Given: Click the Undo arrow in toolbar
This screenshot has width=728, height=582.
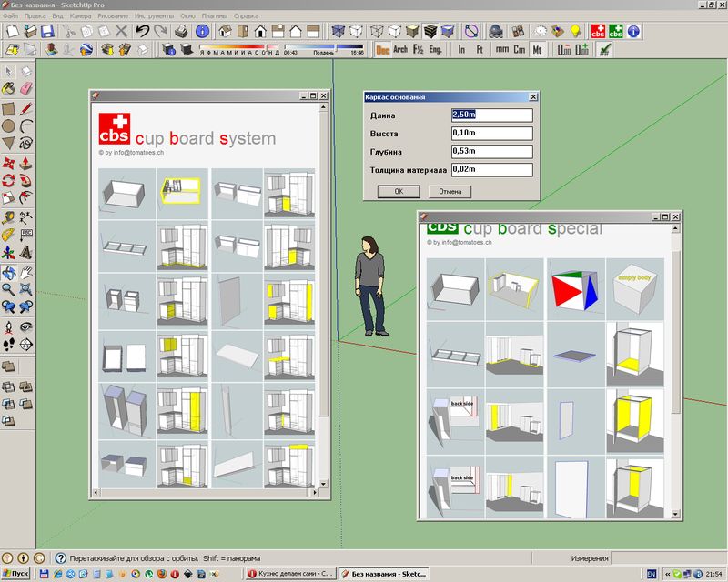Looking at the screenshot, I should (x=142, y=32).
